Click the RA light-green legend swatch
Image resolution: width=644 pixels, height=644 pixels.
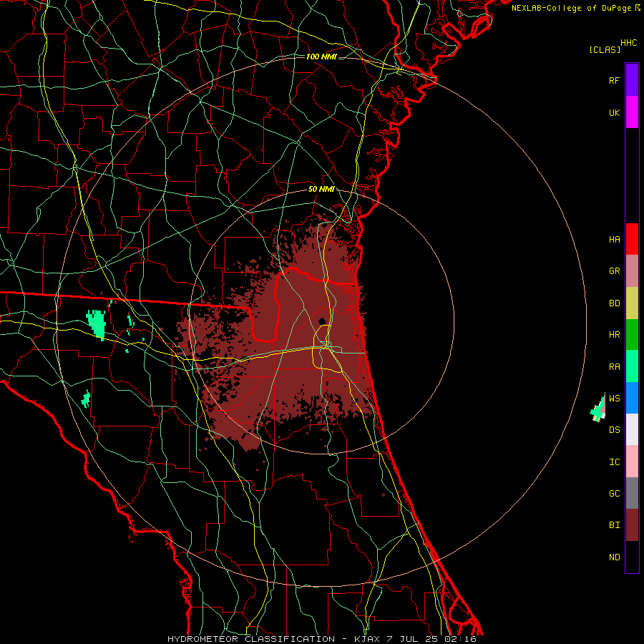click(632, 366)
